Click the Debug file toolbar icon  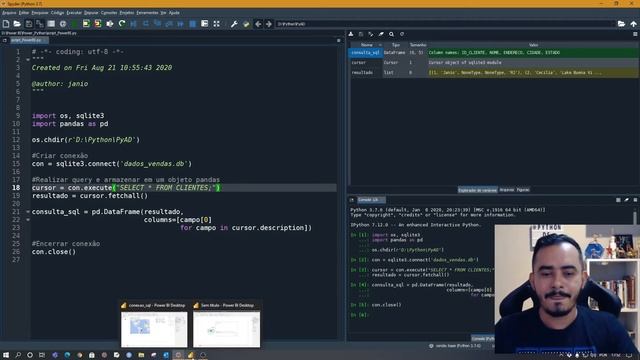click(133, 24)
